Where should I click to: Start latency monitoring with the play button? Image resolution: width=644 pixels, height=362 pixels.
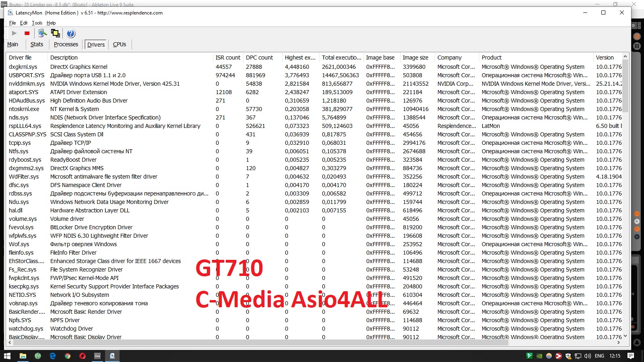pyautogui.click(x=14, y=33)
